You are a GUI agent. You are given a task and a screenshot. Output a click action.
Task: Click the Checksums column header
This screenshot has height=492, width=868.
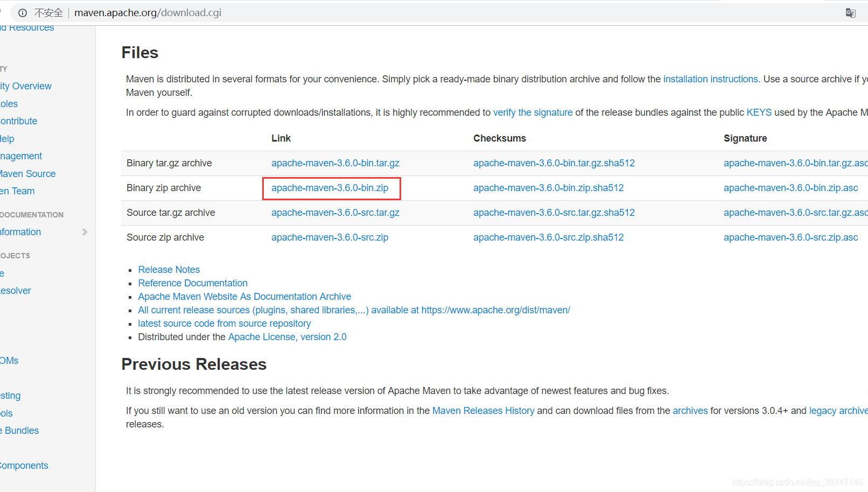click(500, 138)
